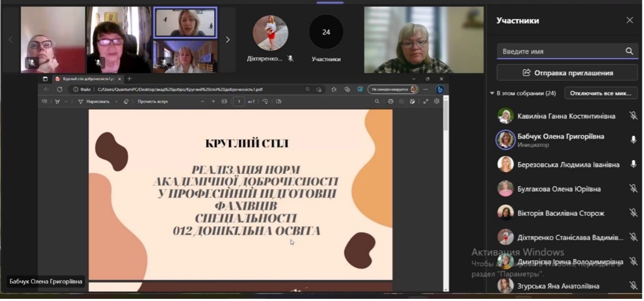Click Отключить все микрофоны button
644x301 pixels.
tap(601, 93)
